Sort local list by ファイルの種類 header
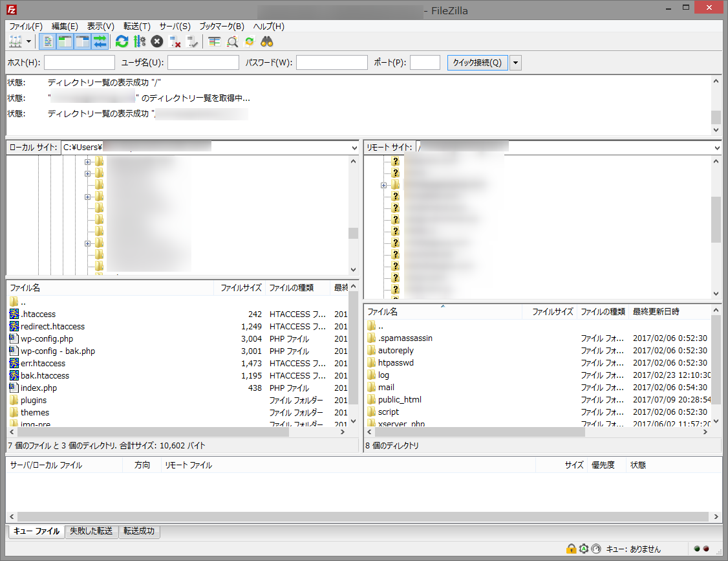The height and width of the screenshot is (561, 728). pos(297,288)
